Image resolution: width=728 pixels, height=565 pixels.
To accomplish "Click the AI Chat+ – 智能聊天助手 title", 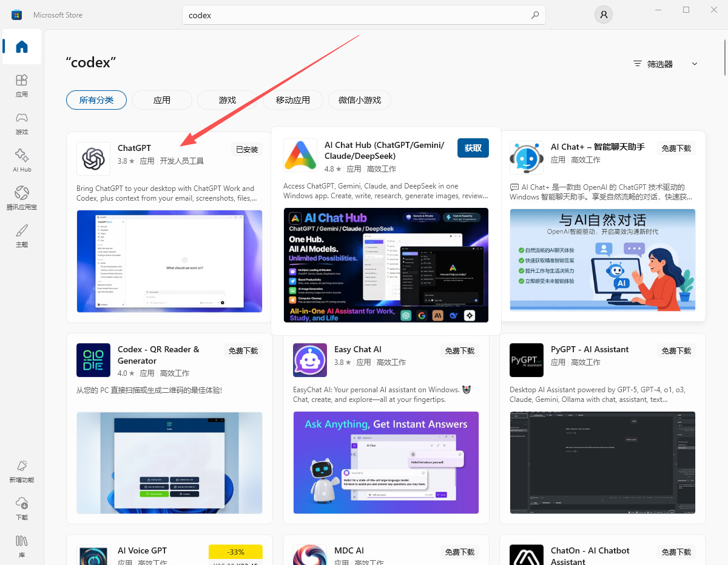I will click(x=598, y=147).
